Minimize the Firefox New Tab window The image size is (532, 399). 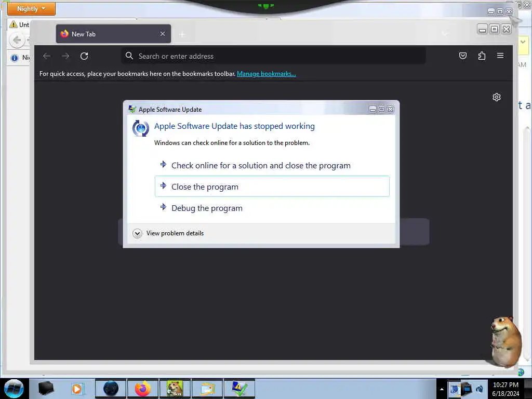click(482, 29)
